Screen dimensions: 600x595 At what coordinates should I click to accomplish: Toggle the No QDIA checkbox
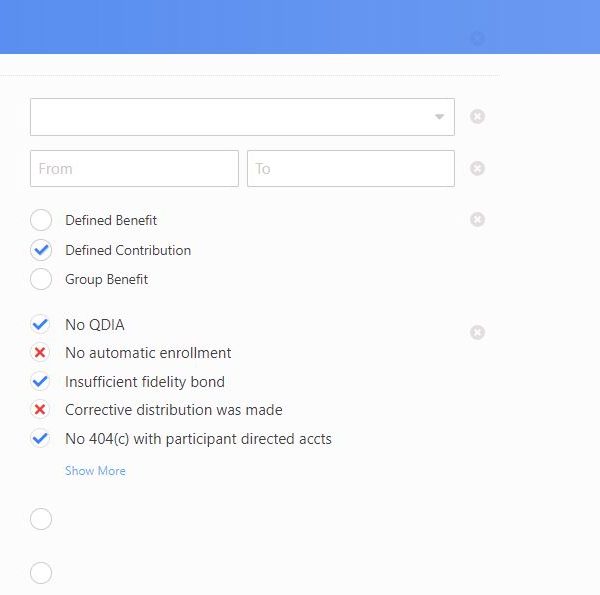[41, 324]
